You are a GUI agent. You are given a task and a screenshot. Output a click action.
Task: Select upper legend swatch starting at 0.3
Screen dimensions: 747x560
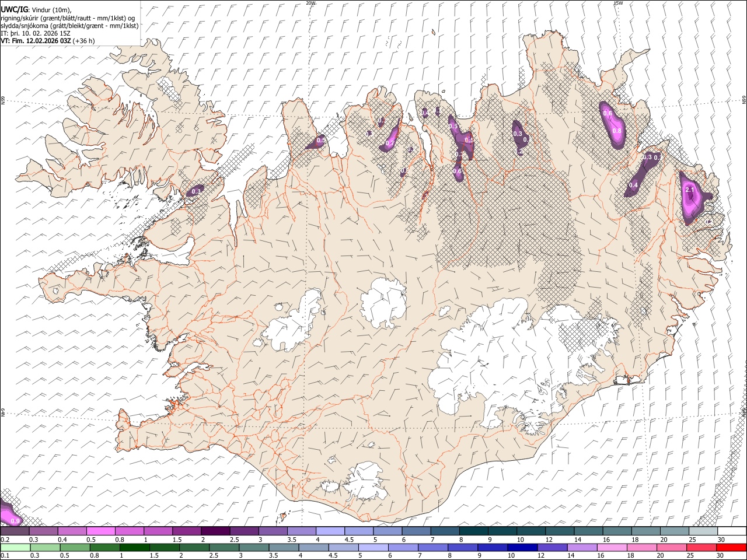pos(44,531)
